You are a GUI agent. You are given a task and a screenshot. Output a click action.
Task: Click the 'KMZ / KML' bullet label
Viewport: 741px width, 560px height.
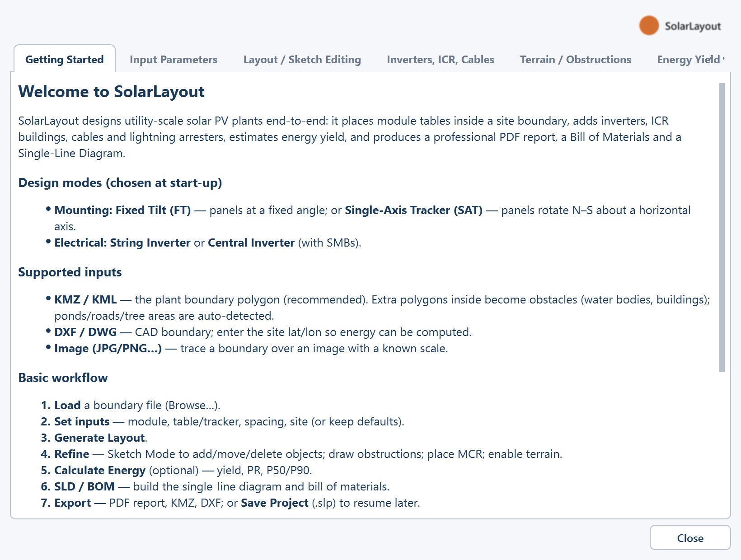[x=85, y=299]
